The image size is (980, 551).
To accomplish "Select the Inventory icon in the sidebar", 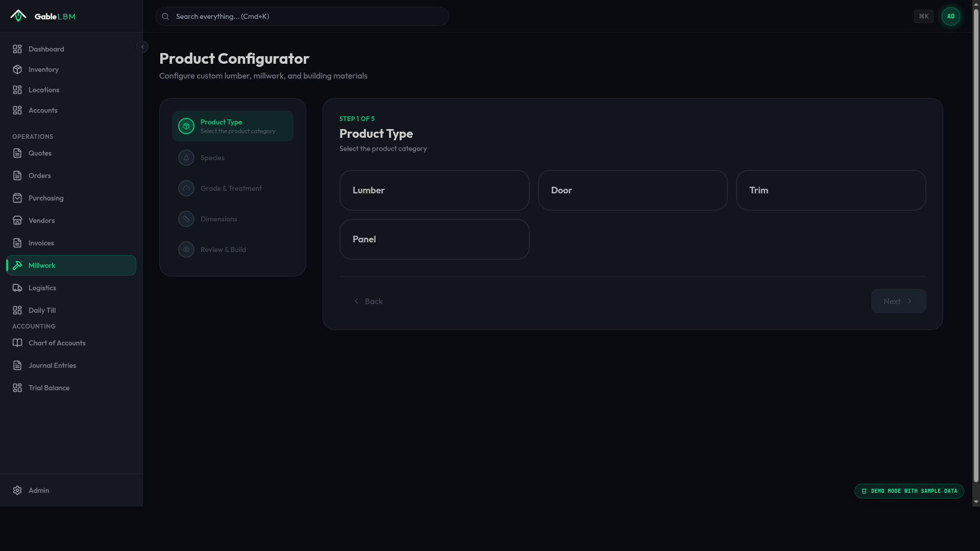I will click(17, 69).
